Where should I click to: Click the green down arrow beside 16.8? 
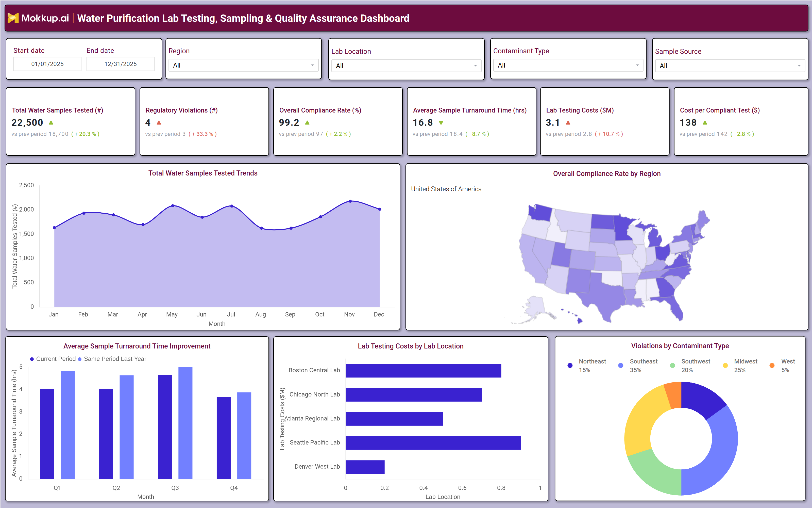[441, 123]
